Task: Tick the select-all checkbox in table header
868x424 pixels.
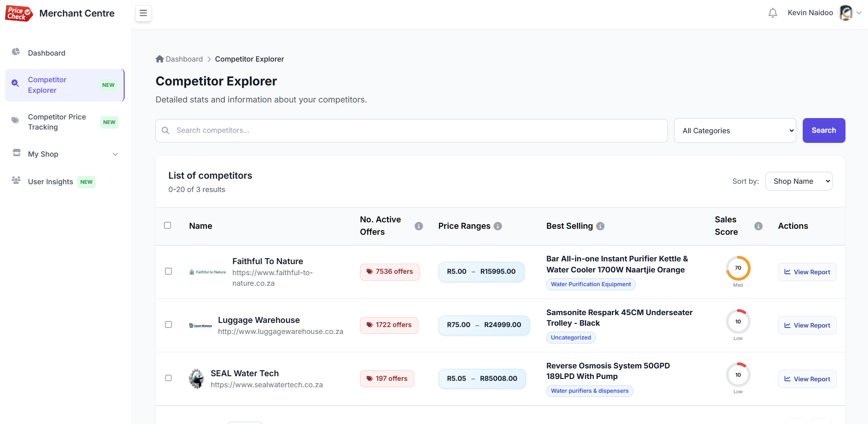Action: [168, 225]
